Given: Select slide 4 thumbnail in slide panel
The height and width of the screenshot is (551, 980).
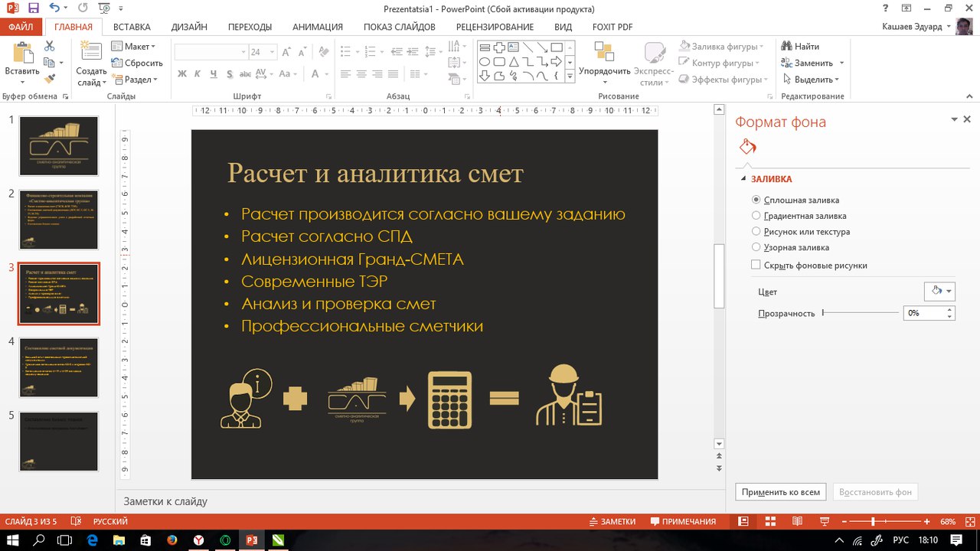Looking at the screenshot, I should (59, 368).
